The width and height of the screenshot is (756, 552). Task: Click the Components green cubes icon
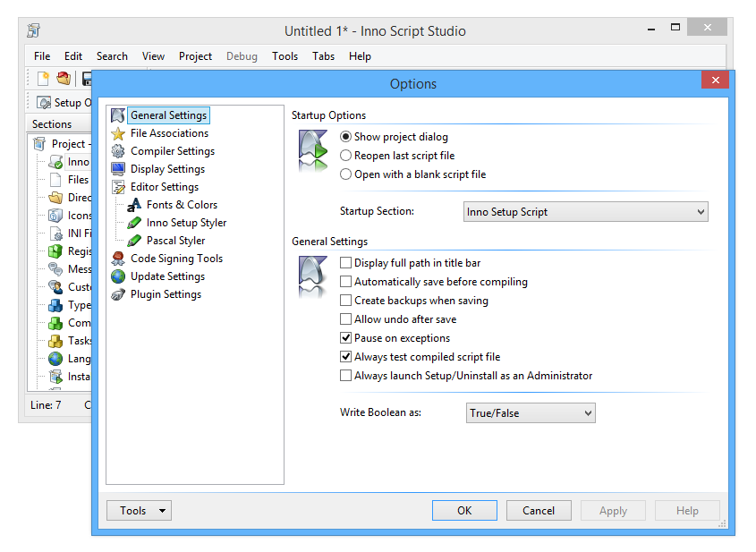click(55, 323)
